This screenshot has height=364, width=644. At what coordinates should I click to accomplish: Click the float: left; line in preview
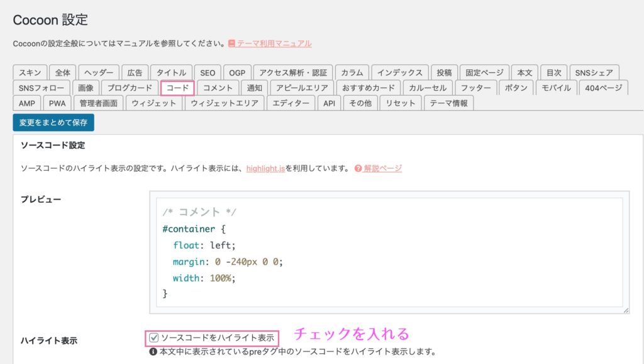point(204,245)
